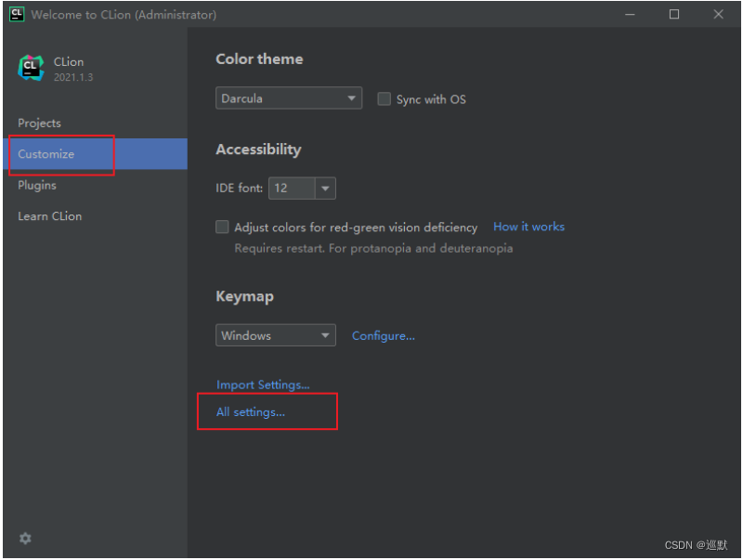Enable red-green vision deficiency color adjustment

pos(222,227)
